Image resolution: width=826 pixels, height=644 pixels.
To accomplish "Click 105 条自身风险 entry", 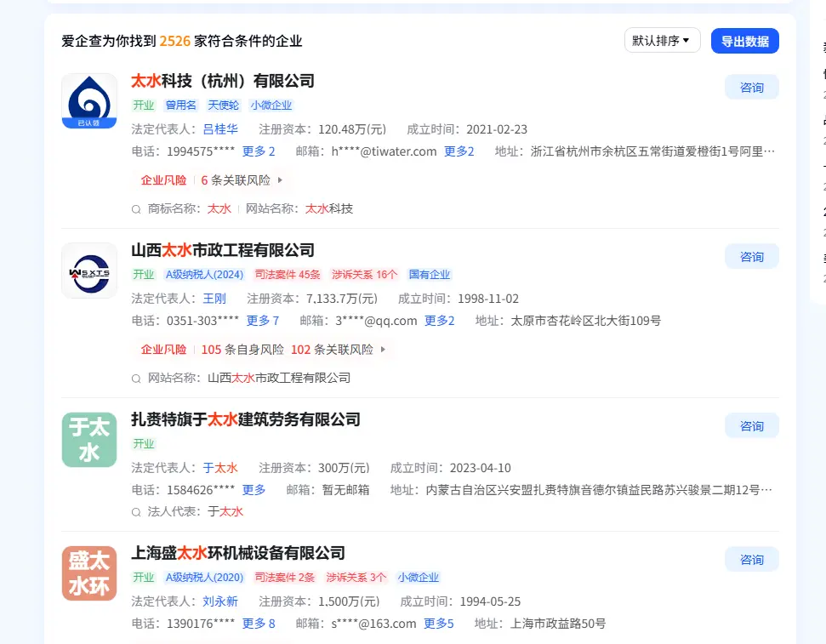I will [x=242, y=350].
